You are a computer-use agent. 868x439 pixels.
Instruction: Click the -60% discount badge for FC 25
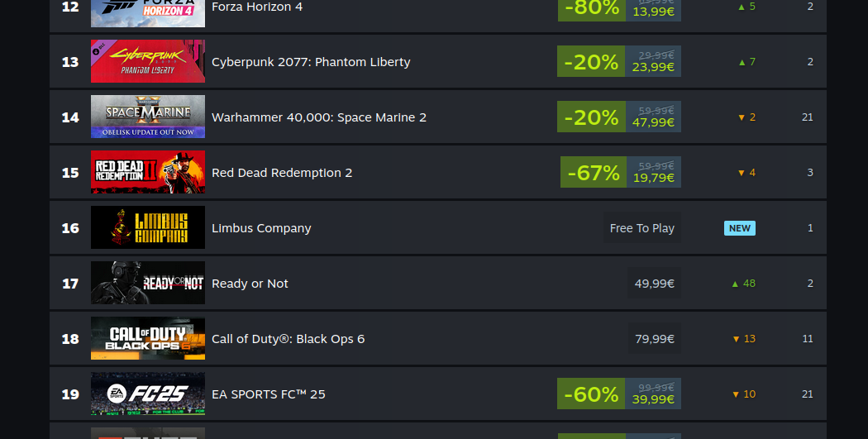click(590, 394)
